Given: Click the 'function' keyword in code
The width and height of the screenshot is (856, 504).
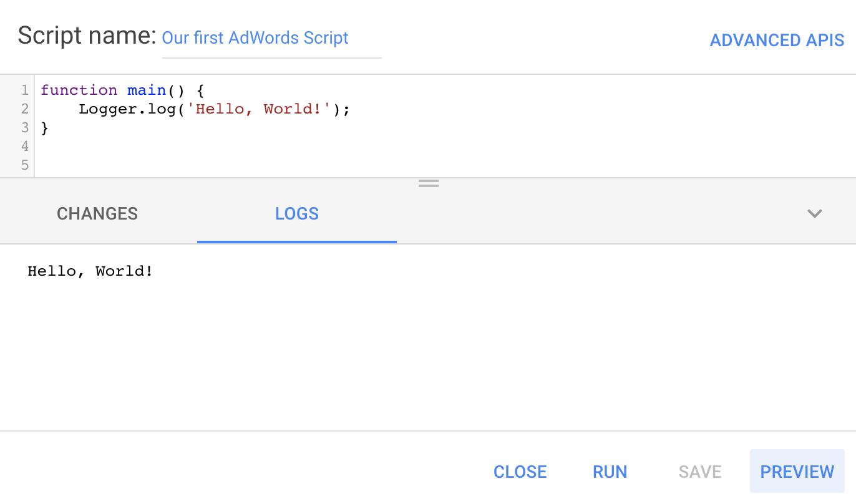Looking at the screenshot, I should pyautogui.click(x=79, y=90).
